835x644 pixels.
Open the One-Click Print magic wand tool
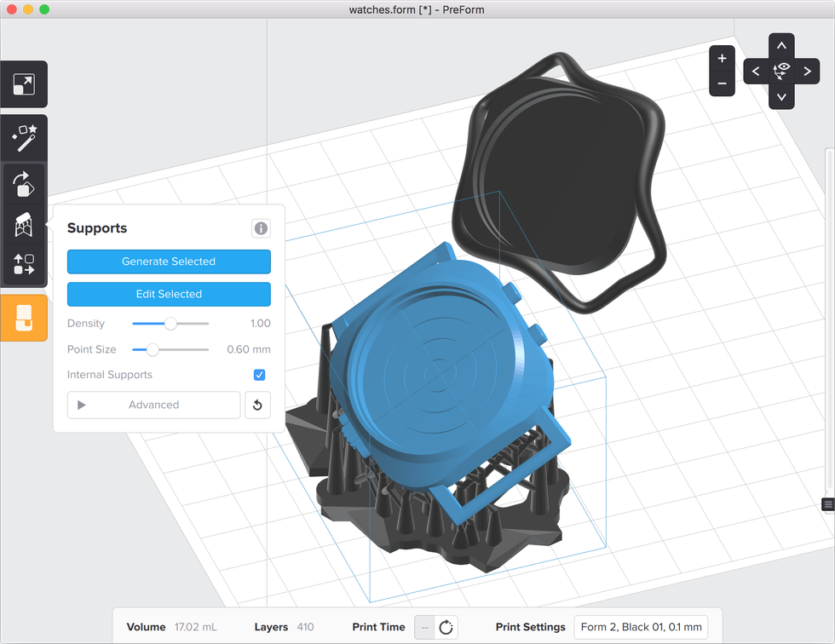tap(24, 137)
